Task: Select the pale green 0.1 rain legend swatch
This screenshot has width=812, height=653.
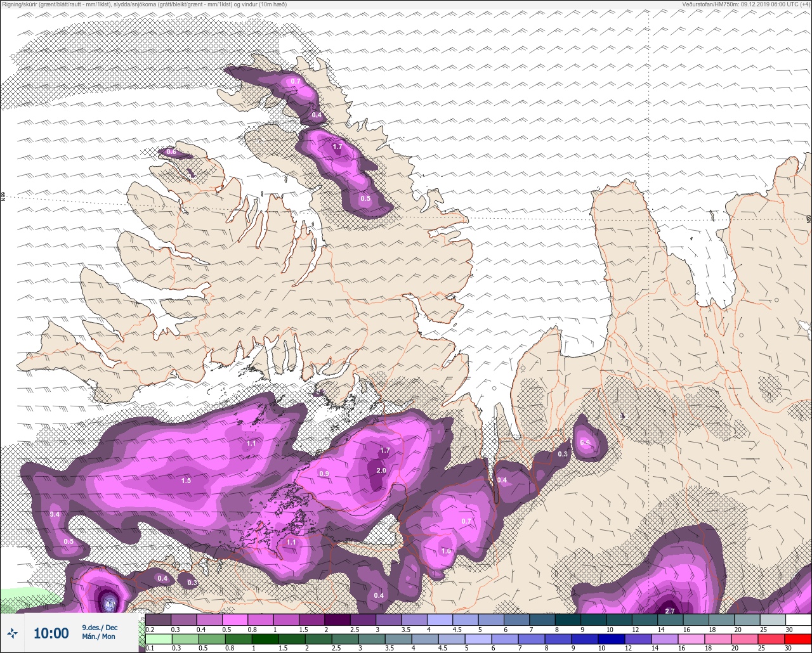Action: pos(159,639)
